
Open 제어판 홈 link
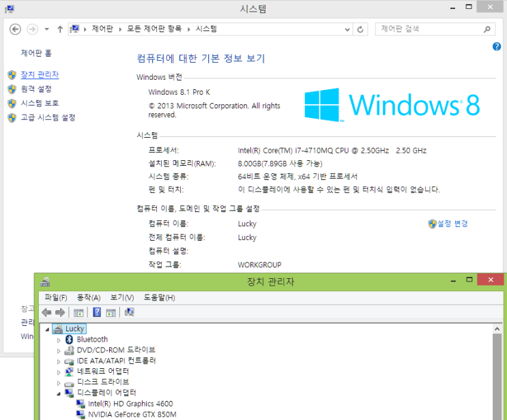pyautogui.click(x=36, y=53)
